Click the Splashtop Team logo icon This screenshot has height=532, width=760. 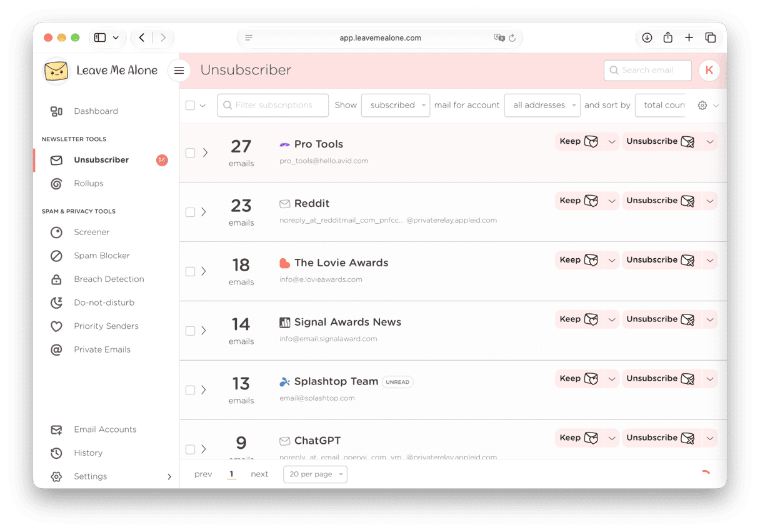point(284,382)
